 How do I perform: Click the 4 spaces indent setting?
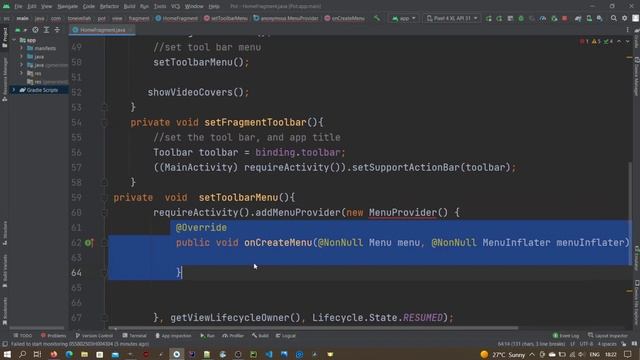tap(607, 344)
